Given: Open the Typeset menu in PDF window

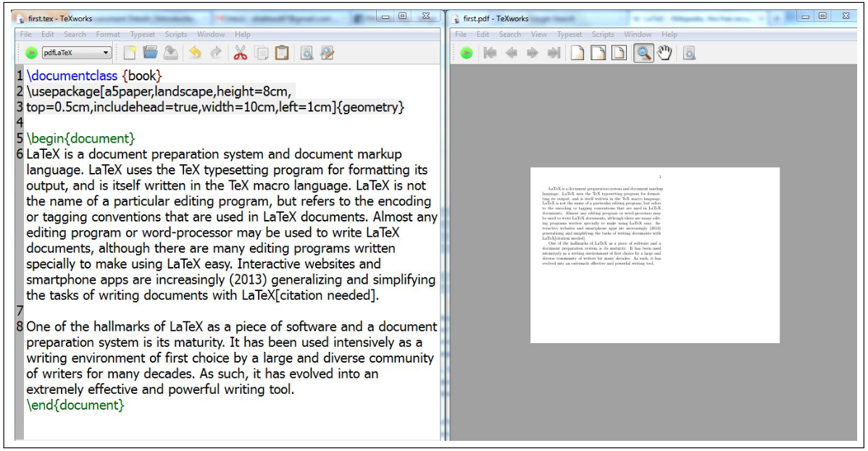Looking at the screenshot, I should pyautogui.click(x=569, y=34).
